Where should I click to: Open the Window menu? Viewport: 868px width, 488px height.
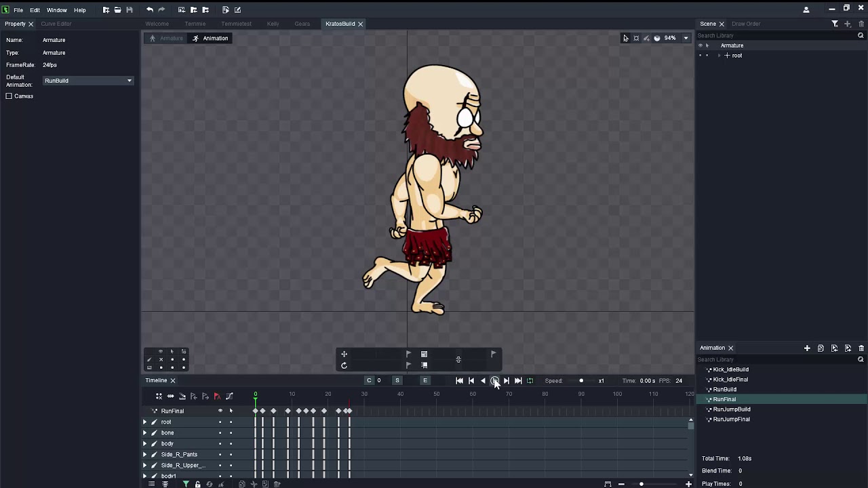(x=57, y=10)
